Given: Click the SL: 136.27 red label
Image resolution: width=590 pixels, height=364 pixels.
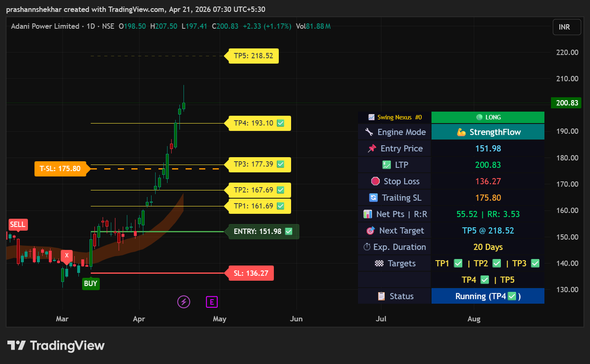Looking at the screenshot, I should [x=251, y=273].
